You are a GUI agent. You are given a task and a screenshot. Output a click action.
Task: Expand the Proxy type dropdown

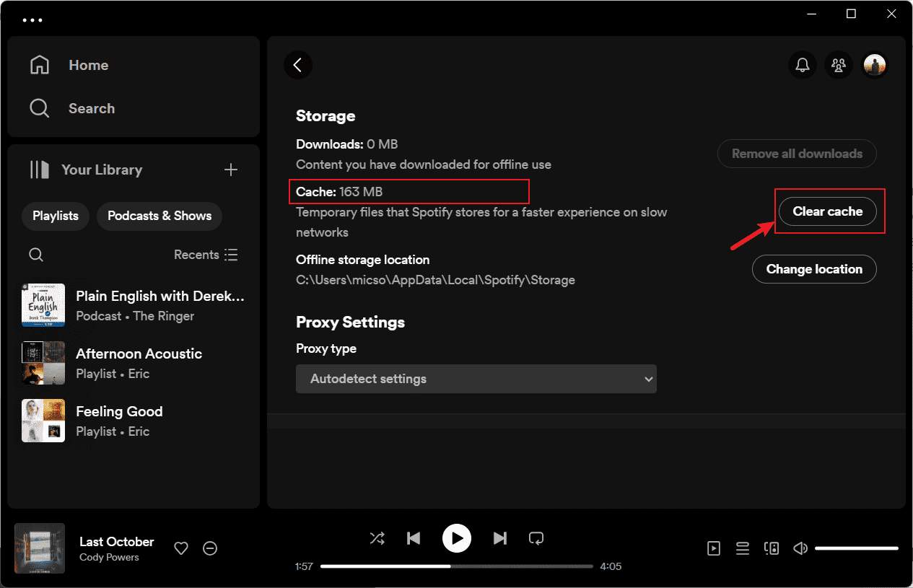coord(476,379)
